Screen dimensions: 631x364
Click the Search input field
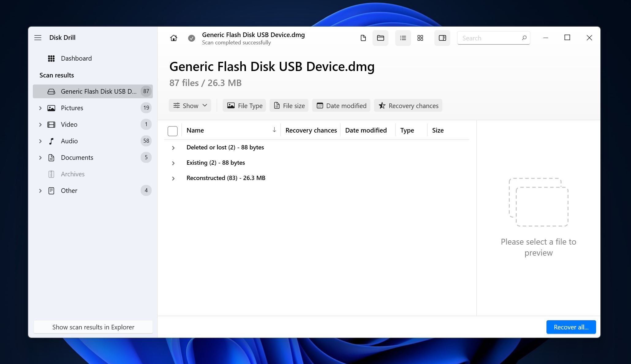(493, 38)
